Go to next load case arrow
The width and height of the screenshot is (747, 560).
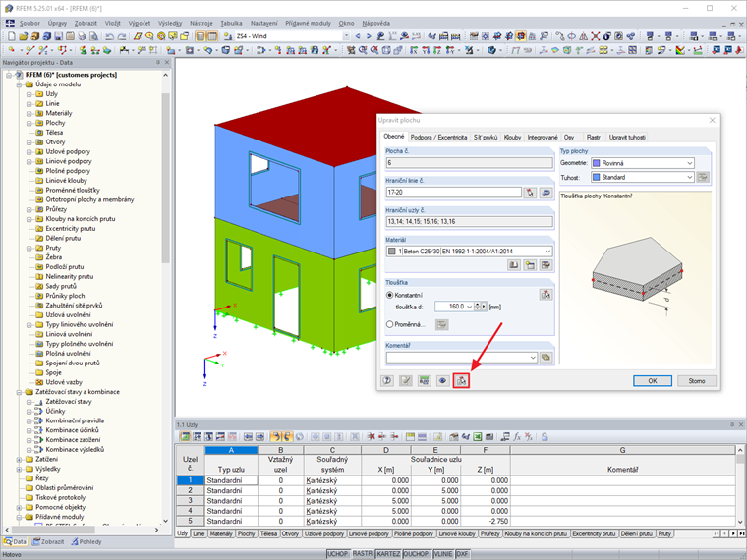click(x=370, y=36)
